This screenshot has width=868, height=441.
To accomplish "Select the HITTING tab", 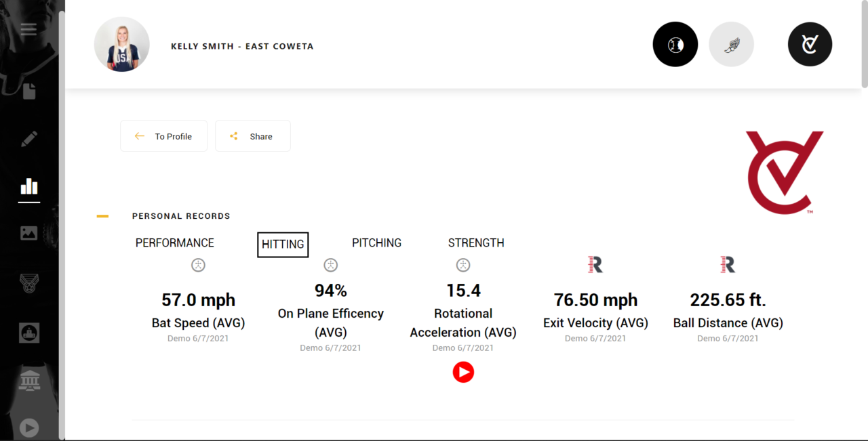I will 283,245.
